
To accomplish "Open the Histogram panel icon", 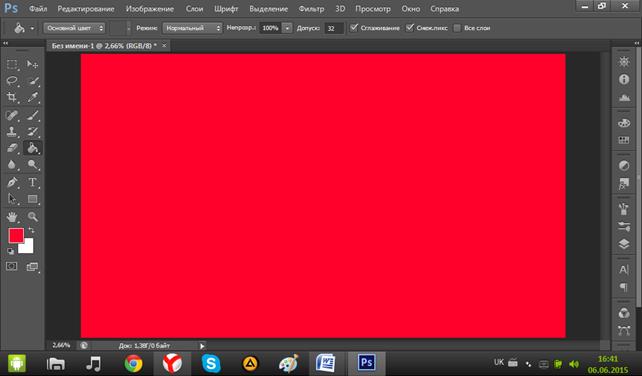I will pyautogui.click(x=624, y=97).
